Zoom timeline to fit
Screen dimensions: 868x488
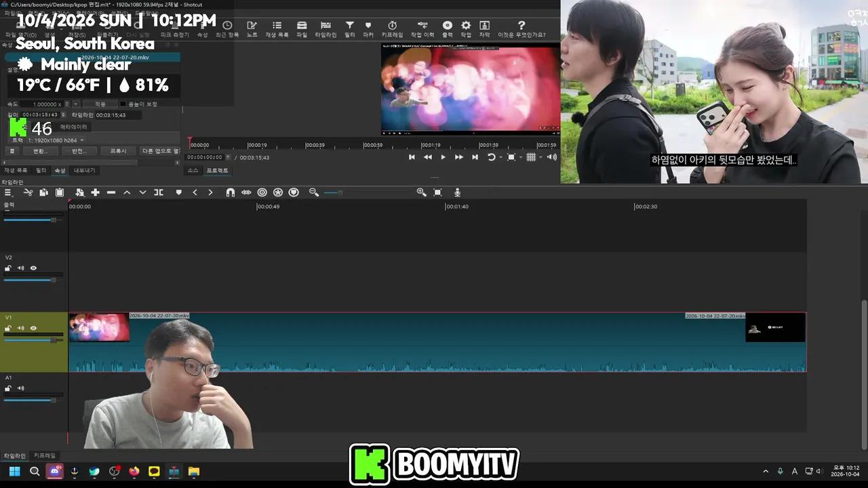pos(437,192)
